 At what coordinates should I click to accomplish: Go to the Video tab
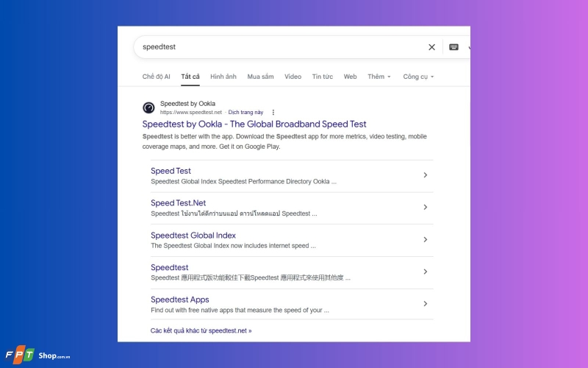point(293,77)
